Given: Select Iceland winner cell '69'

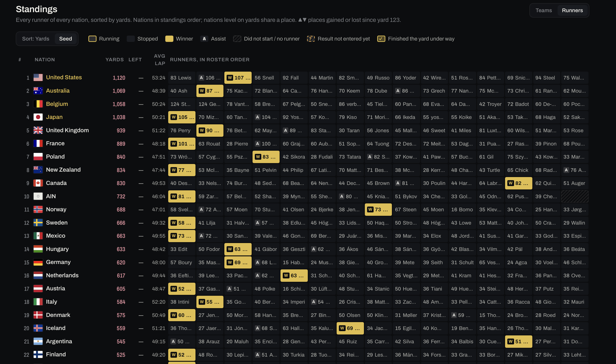Looking at the screenshot, I should (x=350, y=328).
